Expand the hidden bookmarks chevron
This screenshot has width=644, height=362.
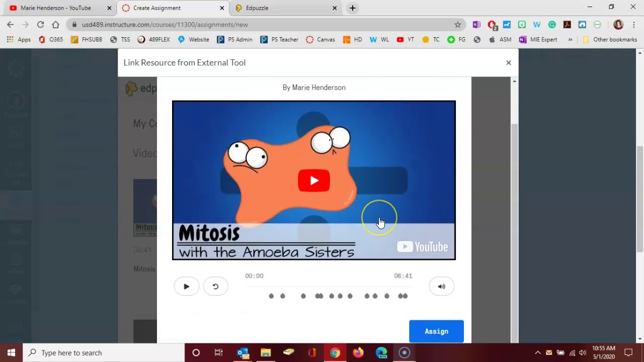[570, 39]
